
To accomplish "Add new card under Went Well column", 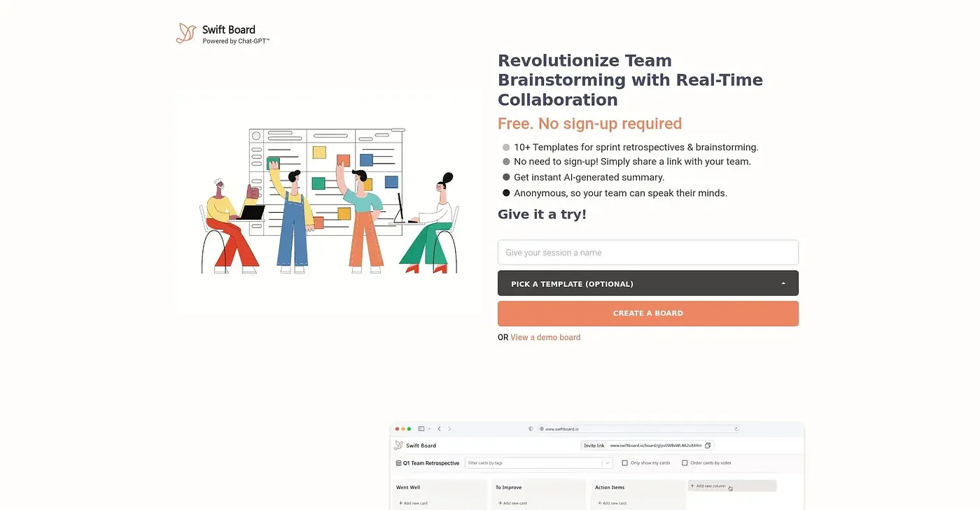I will 413,503.
